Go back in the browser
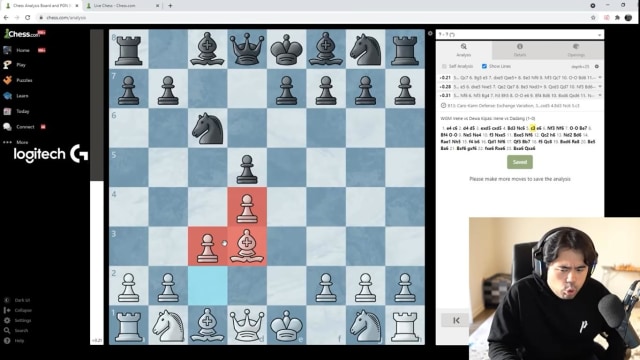The image size is (640, 360). [x=6, y=18]
